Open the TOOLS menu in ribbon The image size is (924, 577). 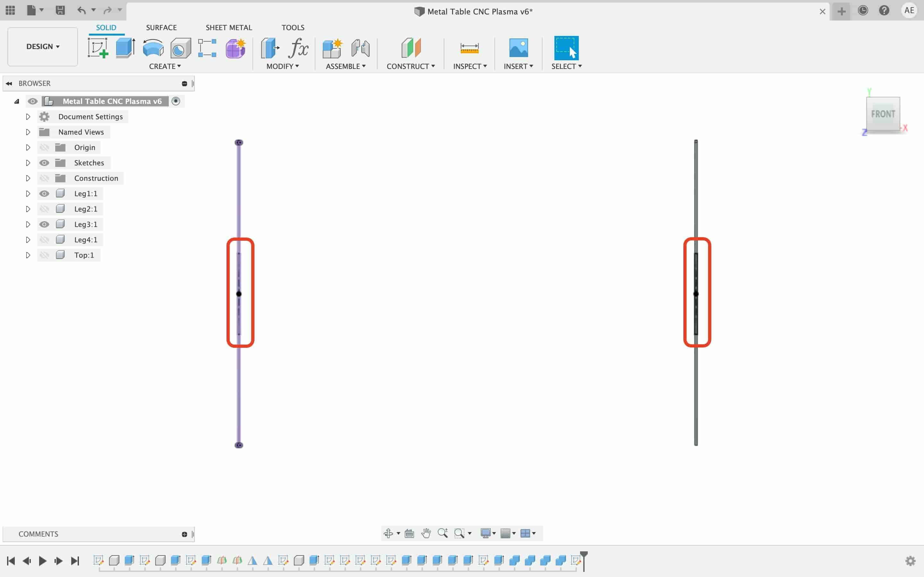[x=293, y=27]
